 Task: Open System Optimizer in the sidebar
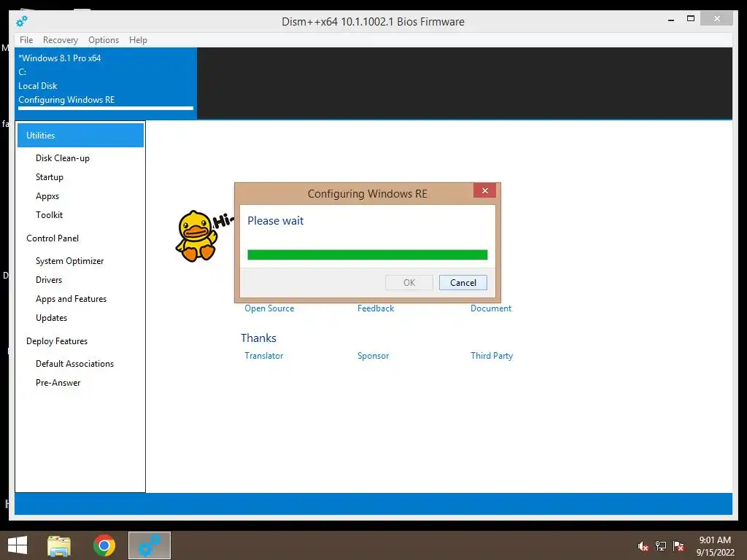click(x=69, y=261)
